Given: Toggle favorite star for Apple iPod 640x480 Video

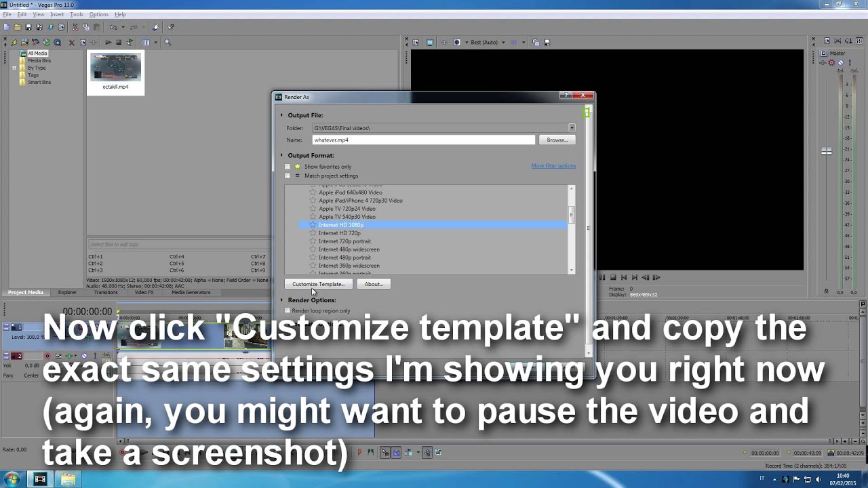Looking at the screenshot, I should coord(313,192).
